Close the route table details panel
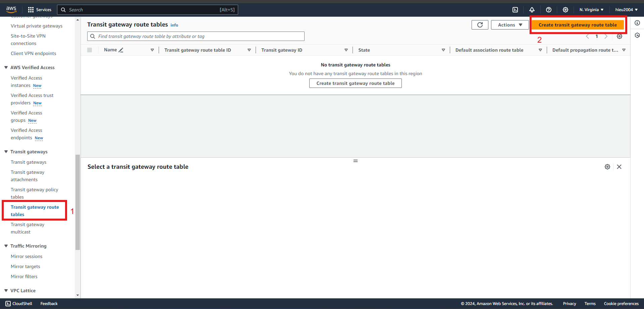The height and width of the screenshot is (309, 644). (619, 167)
